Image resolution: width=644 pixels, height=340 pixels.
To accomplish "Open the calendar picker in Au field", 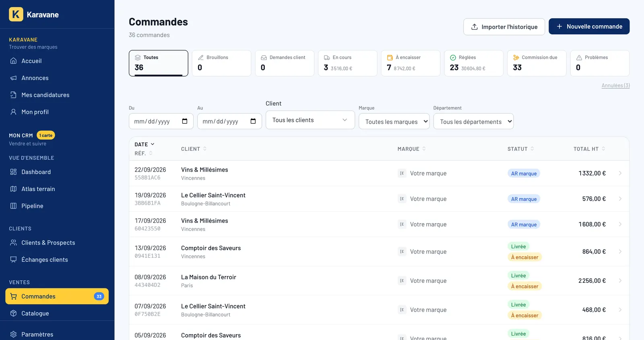I will 253,121.
